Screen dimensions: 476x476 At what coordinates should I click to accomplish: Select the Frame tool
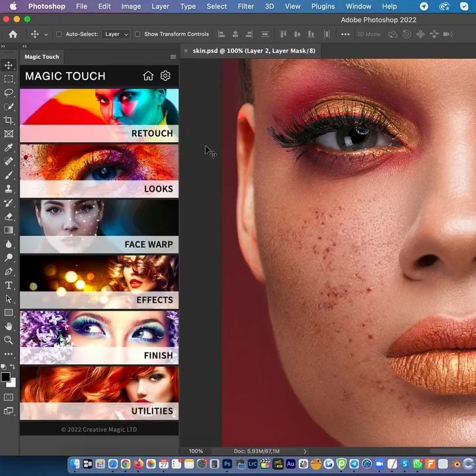pyautogui.click(x=9, y=134)
